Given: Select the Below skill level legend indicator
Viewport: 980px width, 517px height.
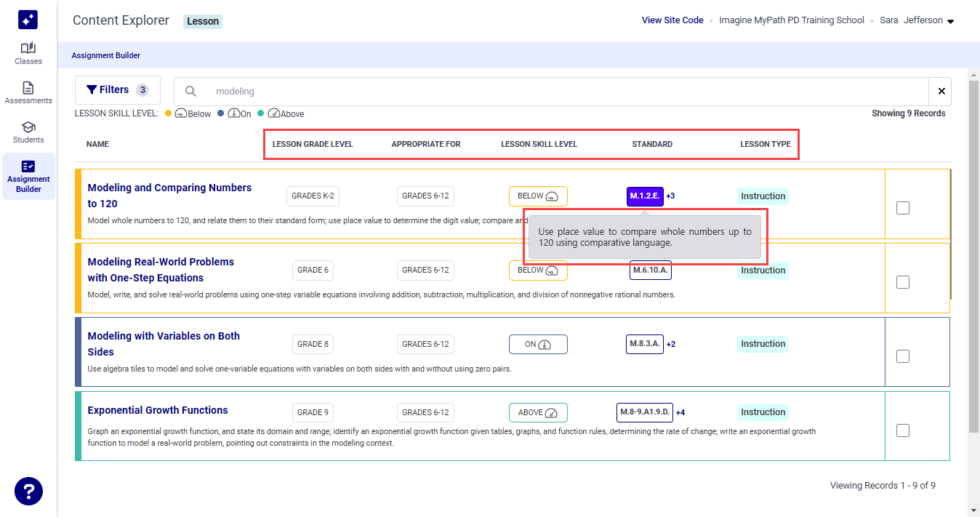Looking at the screenshot, I should pyautogui.click(x=188, y=113).
